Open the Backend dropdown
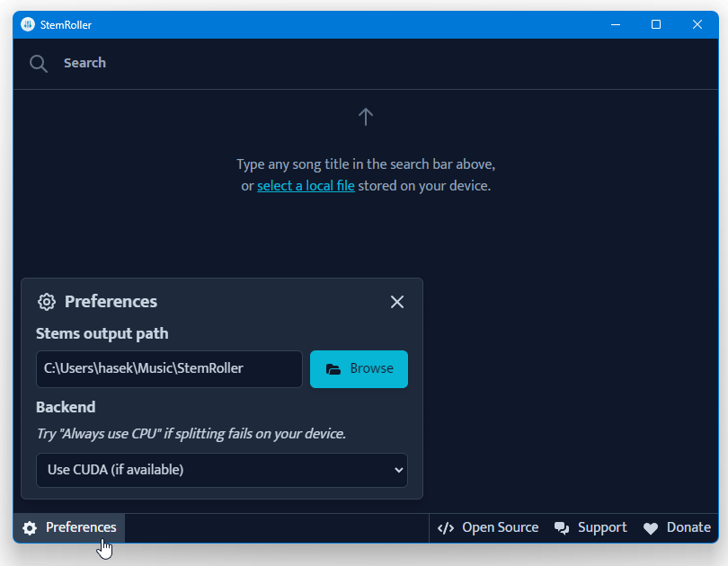This screenshot has height=566, width=728. pos(222,470)
